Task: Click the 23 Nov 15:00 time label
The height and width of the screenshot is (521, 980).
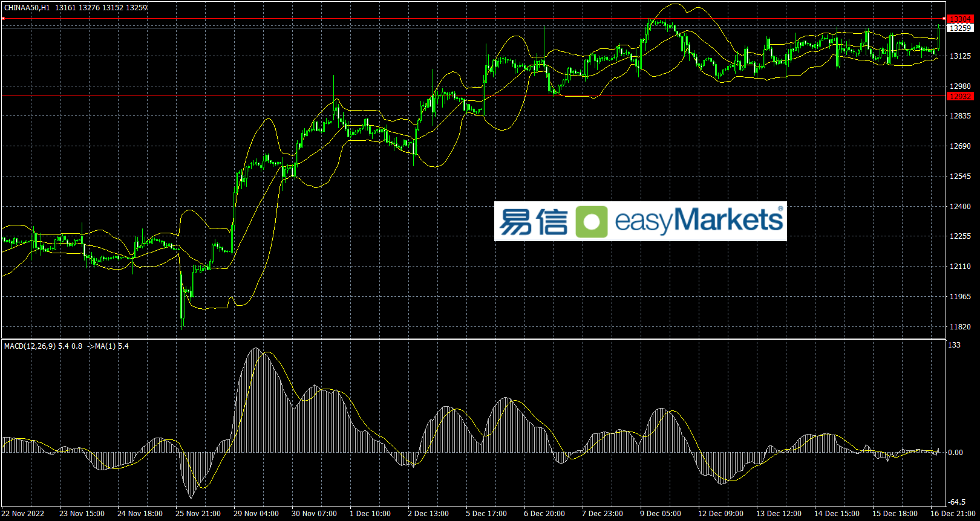Action: (82, 514)
